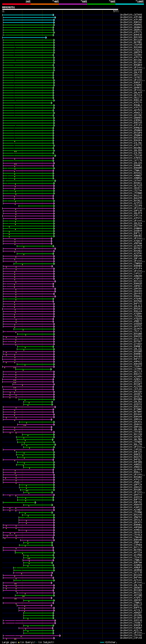Viewport: 146px width, 644px height.
Task: Select the UniRef100_Q9M380 label
Action: click(131, 289)
